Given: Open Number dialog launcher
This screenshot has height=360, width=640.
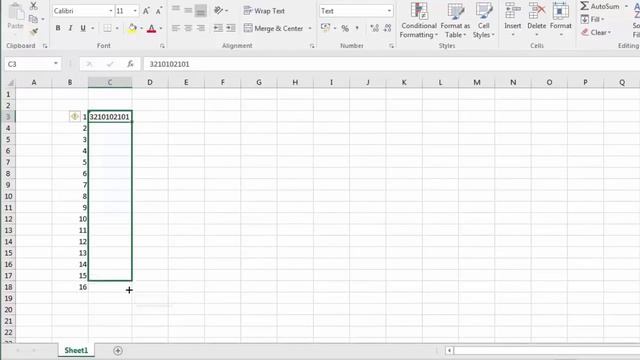Looking at the screenshot, I should click(x=391, y=46).
